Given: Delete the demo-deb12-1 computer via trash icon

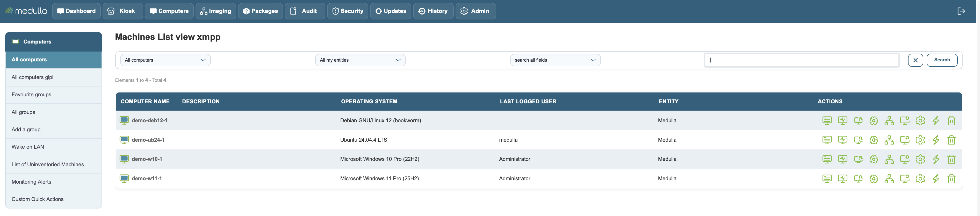Looking at the screenshot, I should click(951, 120).
